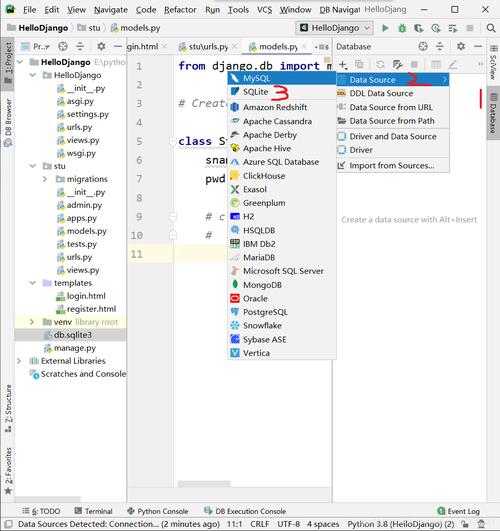This screenshot has width=500, height=531.
Task: Open the VCS menu
Action: pyautogui.click(x=265, y=10)
